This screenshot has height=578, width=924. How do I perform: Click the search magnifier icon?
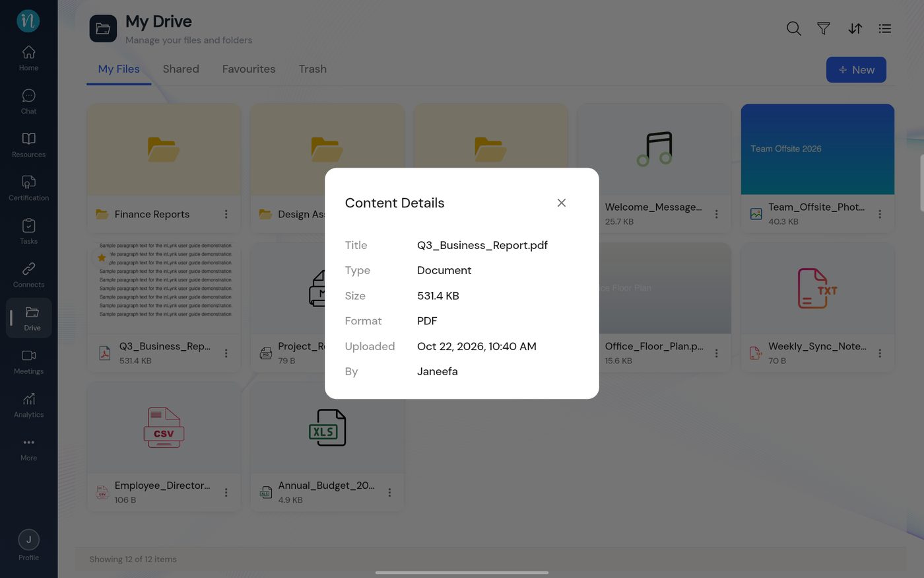(x=794, y=28)
